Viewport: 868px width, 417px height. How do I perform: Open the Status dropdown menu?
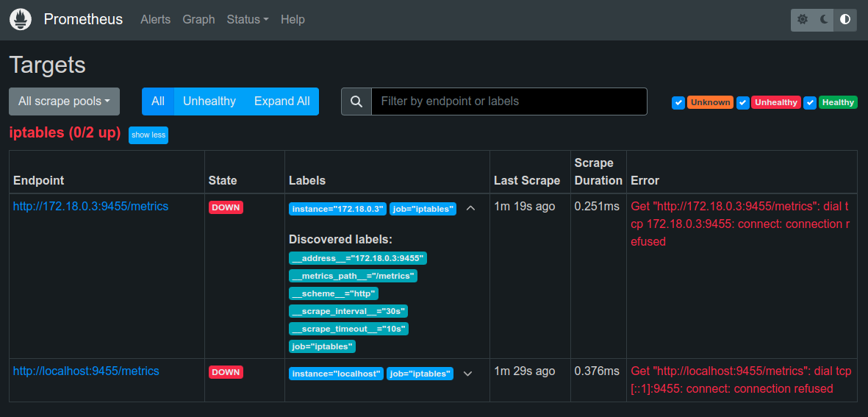(x=248, y=19)
